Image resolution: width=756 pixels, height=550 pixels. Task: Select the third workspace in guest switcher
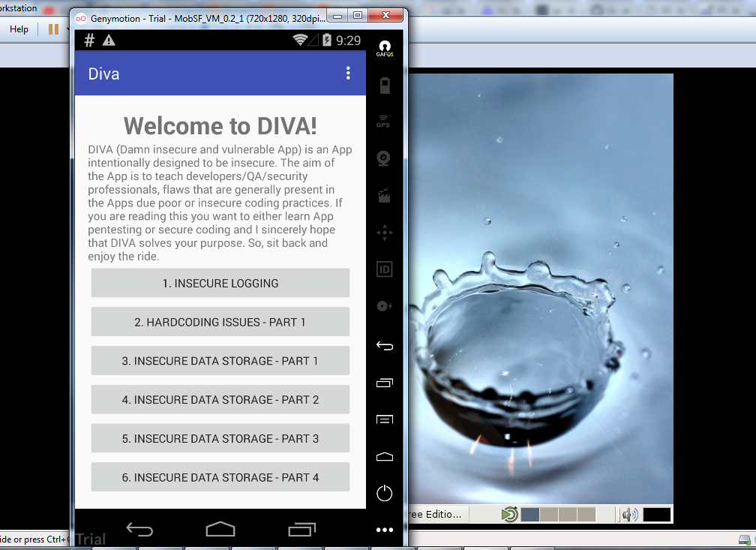pyautogui.click(x=568, y=514)
